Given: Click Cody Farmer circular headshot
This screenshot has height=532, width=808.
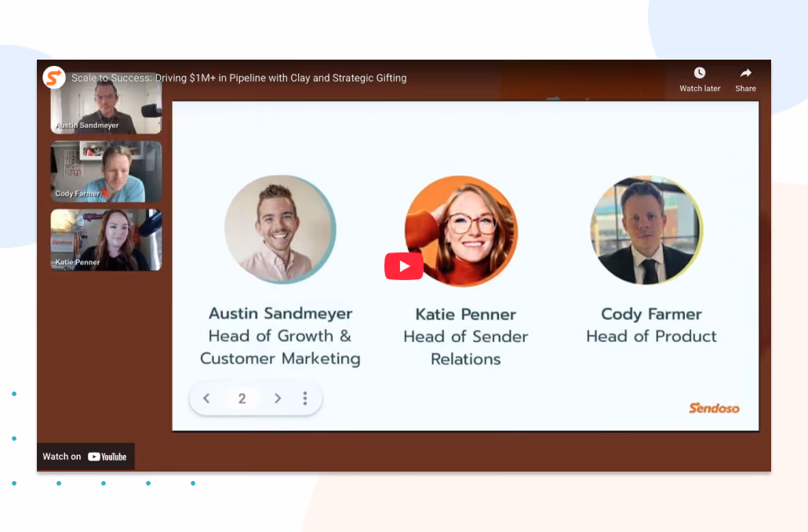Looking at the screenshot, I should [646, 230].
